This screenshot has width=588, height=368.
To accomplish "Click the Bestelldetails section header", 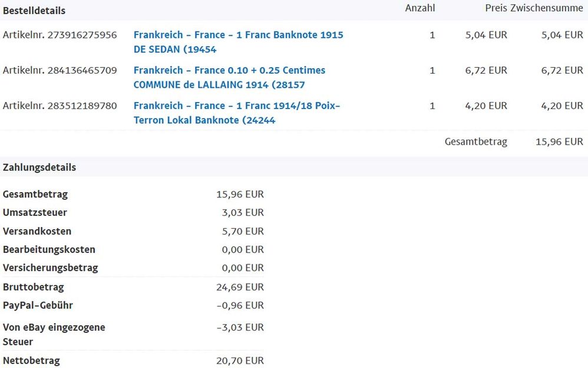I will tap(34, 11).
